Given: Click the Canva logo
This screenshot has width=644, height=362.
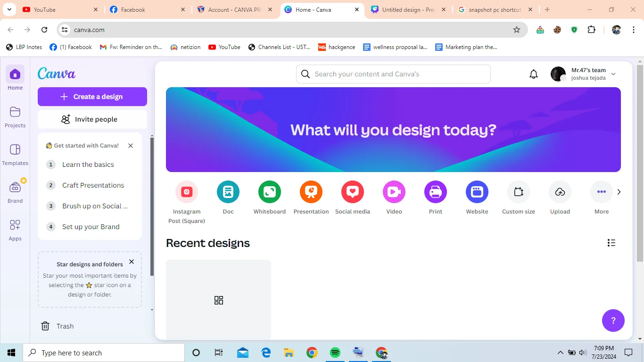Looking at the screenshot, I should click(57, 74).
